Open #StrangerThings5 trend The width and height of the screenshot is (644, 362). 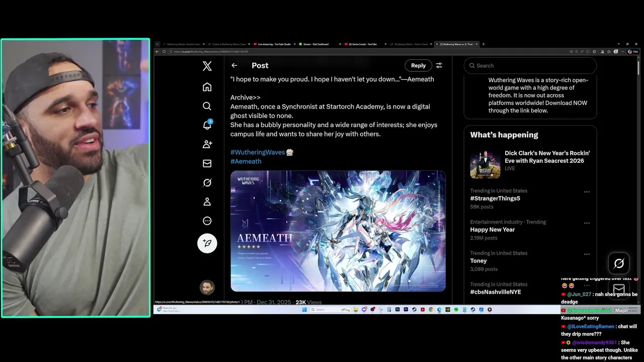pos(495,199)
